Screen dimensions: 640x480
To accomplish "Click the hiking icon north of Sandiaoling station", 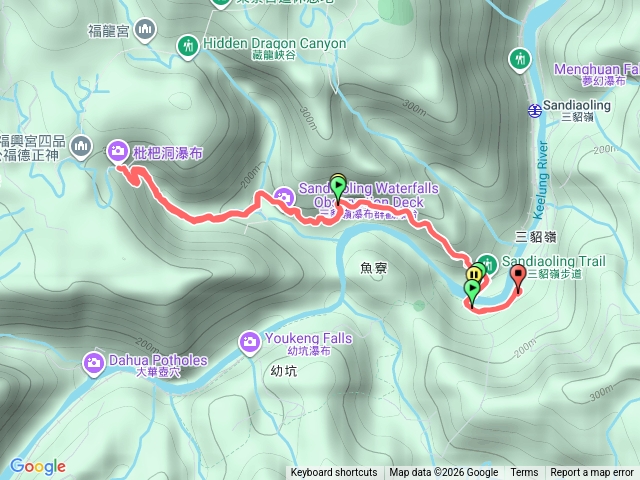I will pos(520,60).
